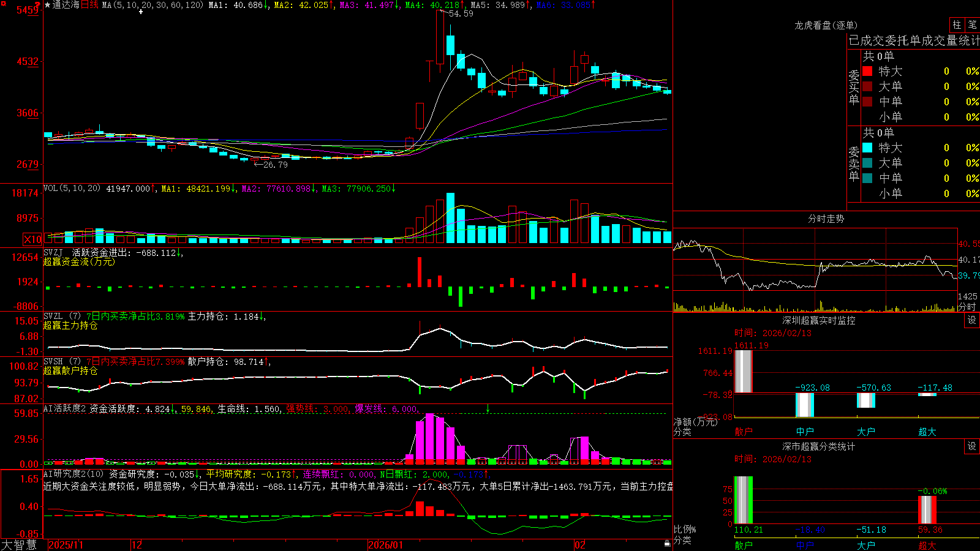The height and width of the screenshot is (551, 980).
Task: Select the SVZJ indicator label
Action: click(x=53, y=252)
